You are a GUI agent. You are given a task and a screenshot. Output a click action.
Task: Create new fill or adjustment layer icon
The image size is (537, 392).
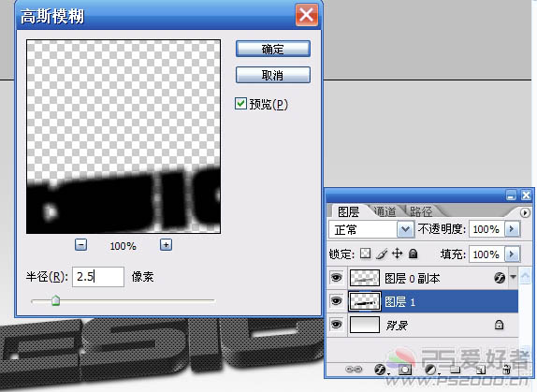430,370
